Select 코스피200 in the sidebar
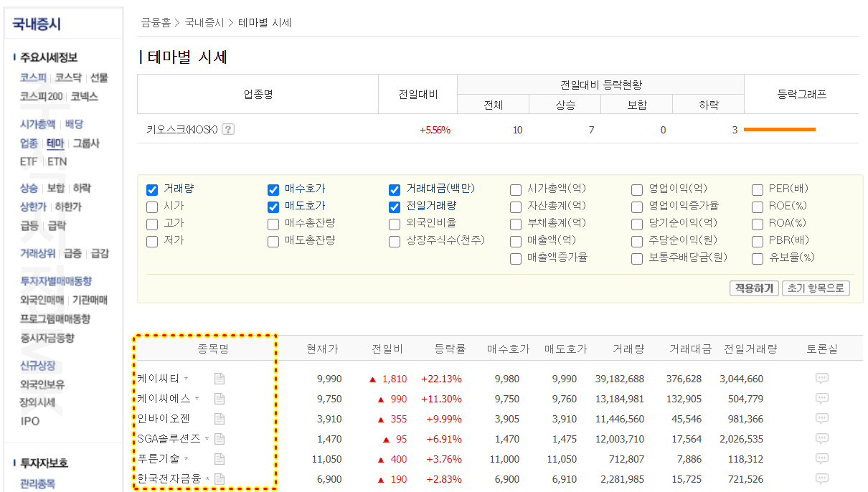Image resolution: width=868 pixels, height=492 pixels. click(41, 96)
